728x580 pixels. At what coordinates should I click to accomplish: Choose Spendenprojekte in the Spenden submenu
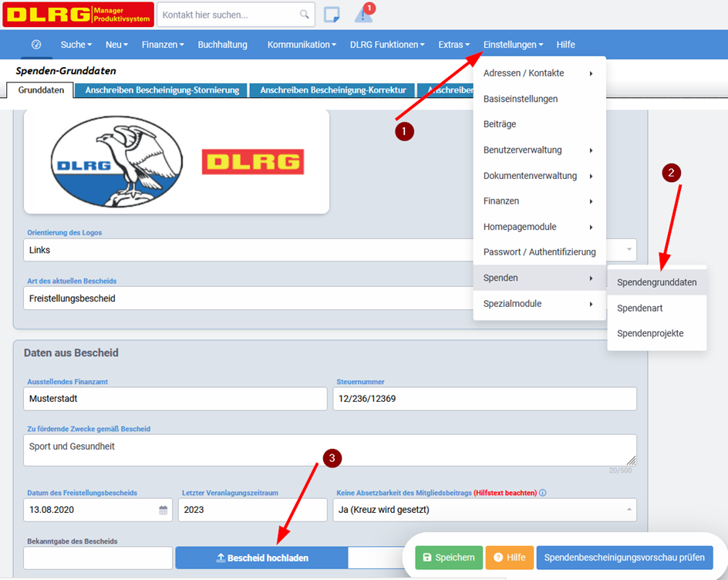650,333
